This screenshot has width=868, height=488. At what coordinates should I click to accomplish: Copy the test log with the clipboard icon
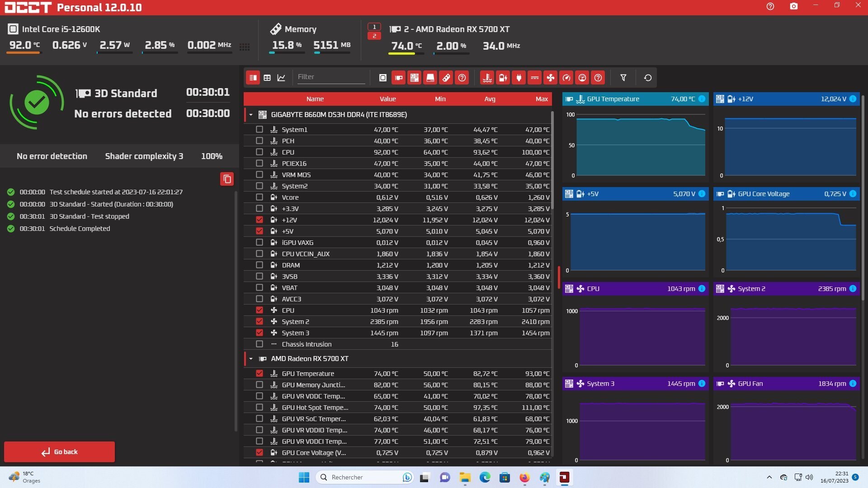227,179
